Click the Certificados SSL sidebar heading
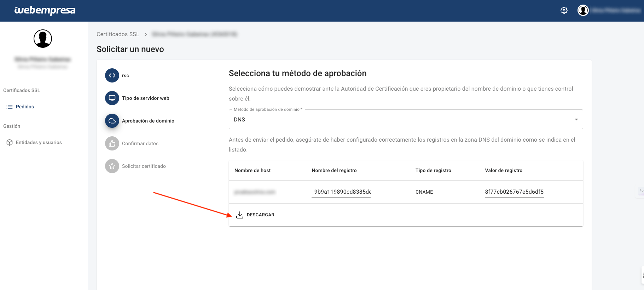The image size is (644, 290). point(22,90)
